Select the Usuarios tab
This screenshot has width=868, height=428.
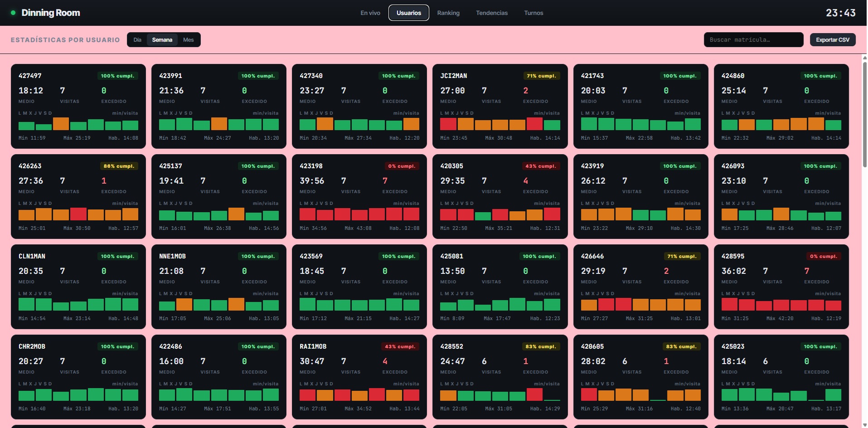pos(409,13)
